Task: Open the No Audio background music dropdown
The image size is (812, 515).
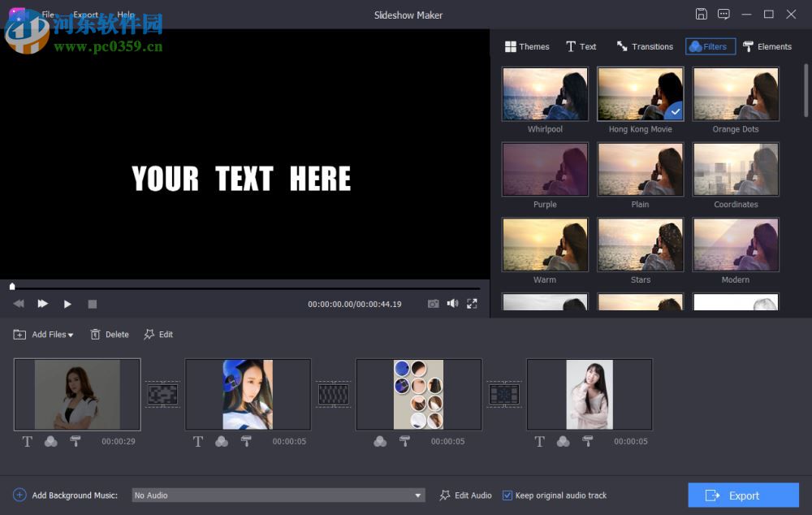Action: click(x=417, y=495)
